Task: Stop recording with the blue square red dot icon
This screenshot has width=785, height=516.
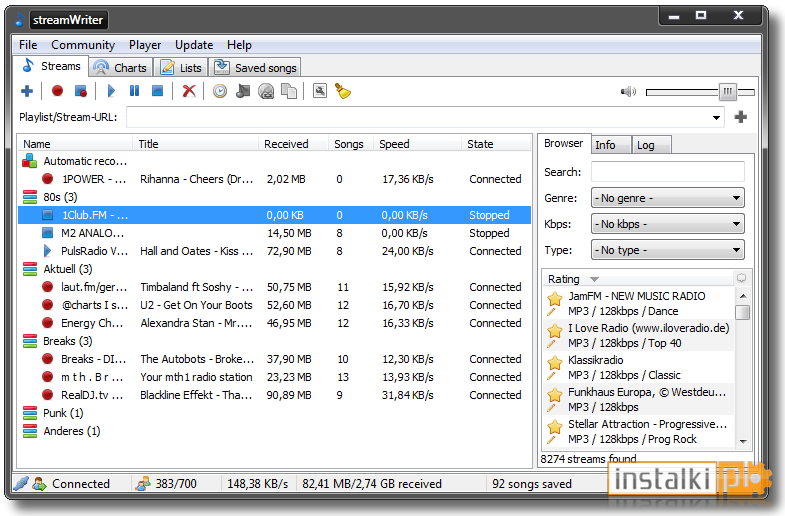Action: click(x=81, y=91)
